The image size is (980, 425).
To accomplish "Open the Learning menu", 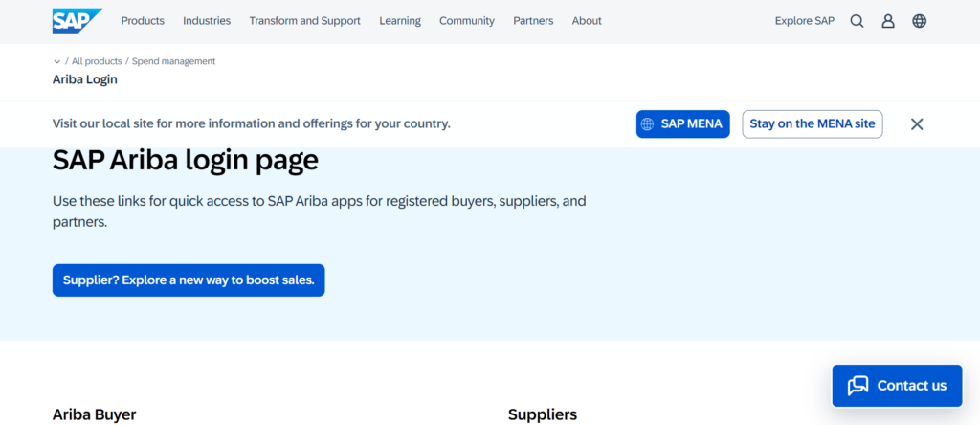I will (400, 21).
